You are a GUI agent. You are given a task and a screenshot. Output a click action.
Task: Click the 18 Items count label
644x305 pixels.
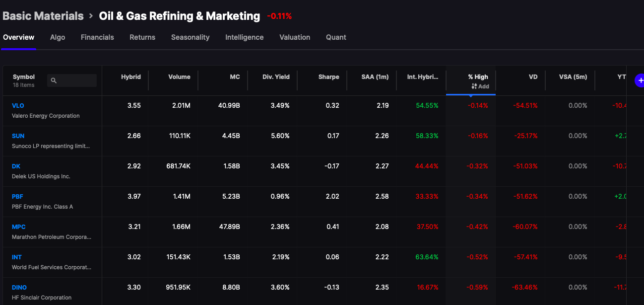[x=24, y=85]
